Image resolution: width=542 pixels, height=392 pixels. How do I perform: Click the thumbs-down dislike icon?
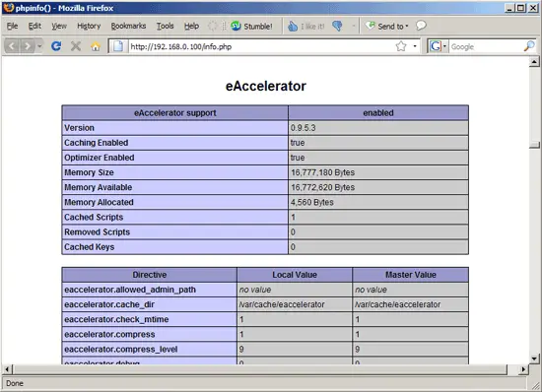pyautogui.click(x=337, y=26)
